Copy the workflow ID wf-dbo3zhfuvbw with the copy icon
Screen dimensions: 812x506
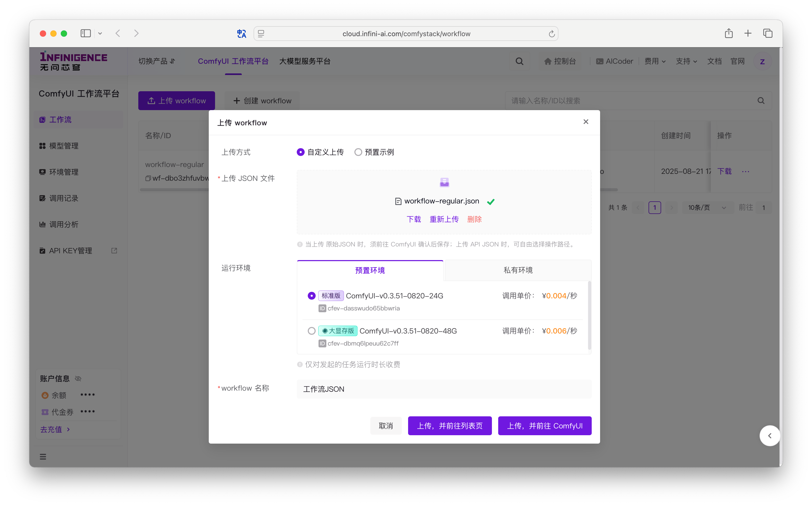pyautogui.click(x=148, y=178)
